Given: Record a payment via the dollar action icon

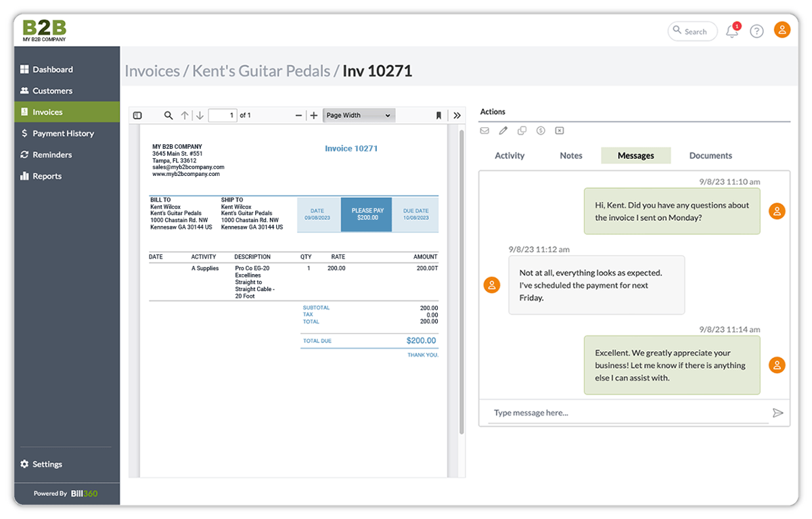Looking at the screenshot, I should pos(541,130).
